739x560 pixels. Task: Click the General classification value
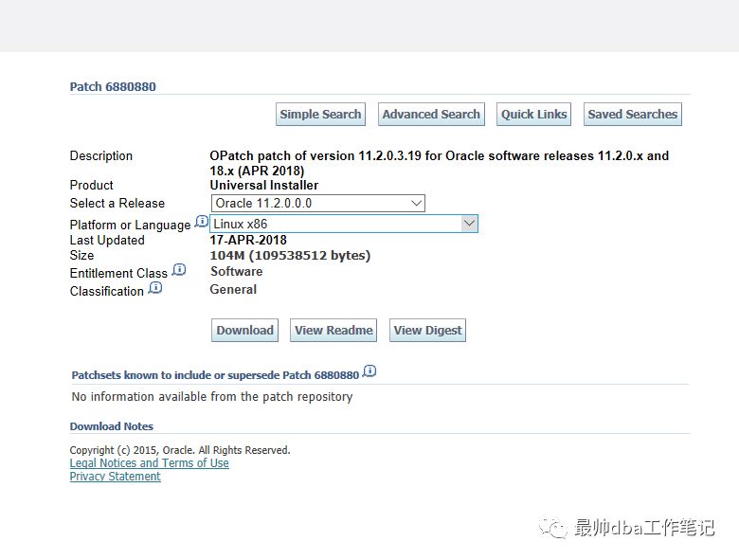click(233, 289)
